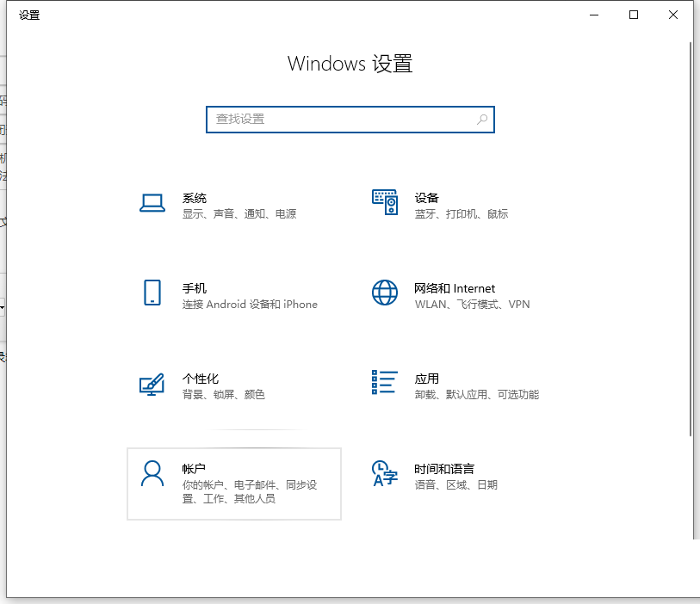Click the 设备 keyboard-and-printer icon

tap(384, 204)
